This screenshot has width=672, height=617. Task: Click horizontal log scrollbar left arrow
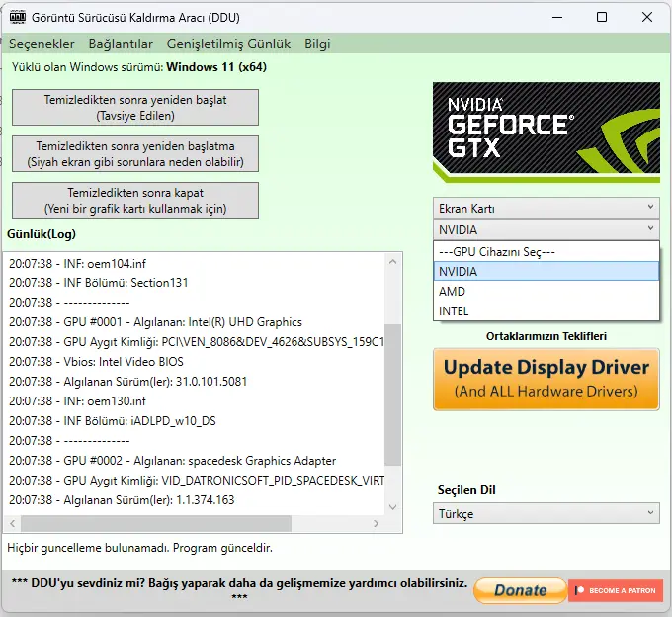coord(13,523)
